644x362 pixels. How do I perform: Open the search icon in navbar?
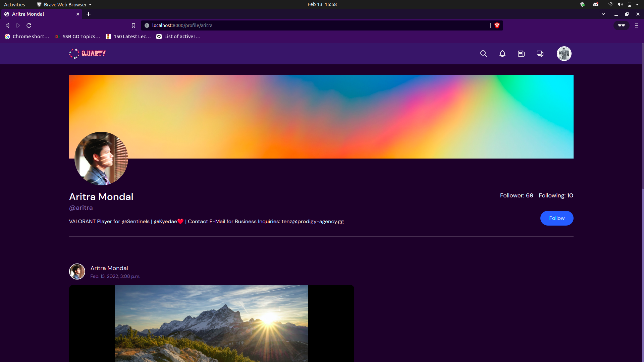coord(483,54)
